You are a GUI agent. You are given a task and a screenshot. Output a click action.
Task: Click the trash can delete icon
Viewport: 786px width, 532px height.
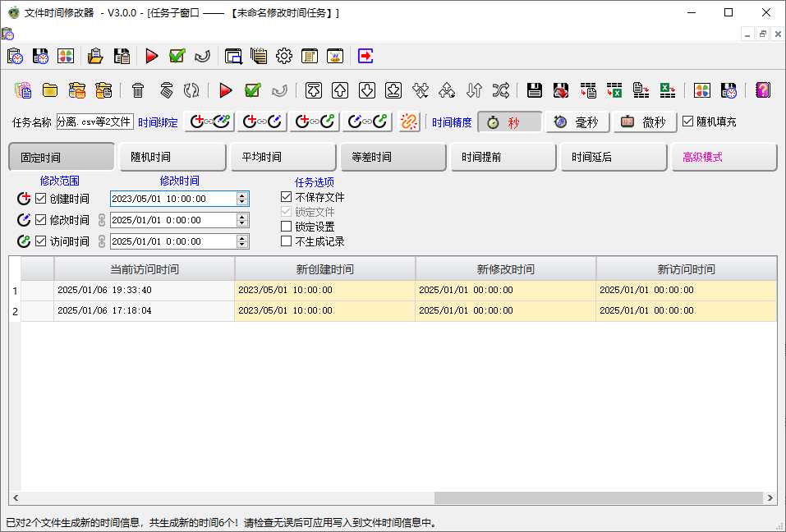click(138, 90)
